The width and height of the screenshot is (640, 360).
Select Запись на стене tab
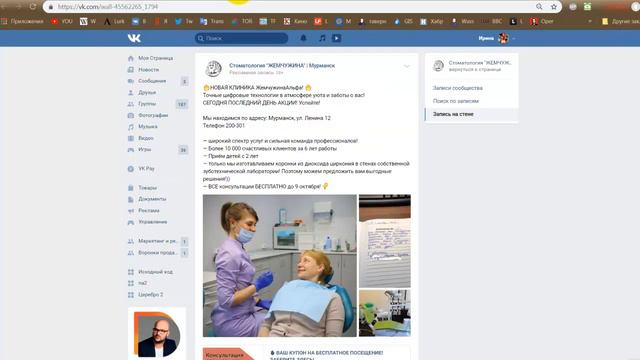pyautogui.click(x=471, y=114)
